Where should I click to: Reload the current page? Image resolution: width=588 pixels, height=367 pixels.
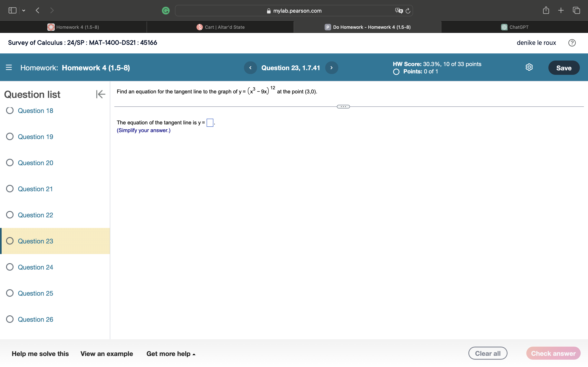tap(408, 10)
